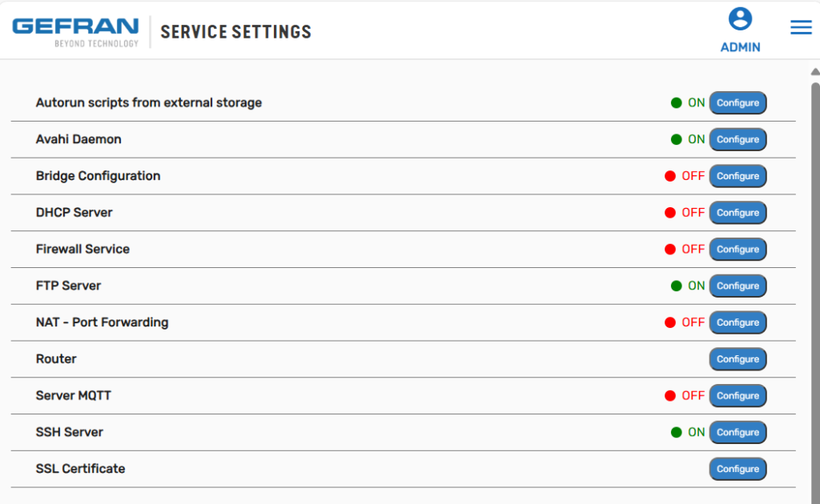Open the hamburger menu icon
Image resolution: width=820 pixels, height=504 pixels.
point(801,27)
